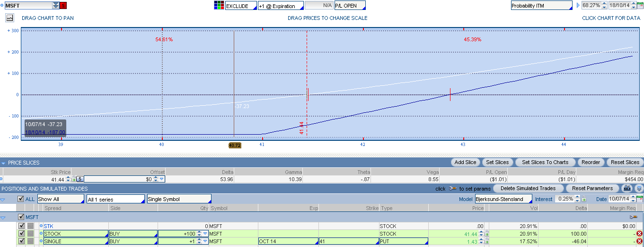
Task: Click the camera snapshot icon
Action: coord(627,189)
